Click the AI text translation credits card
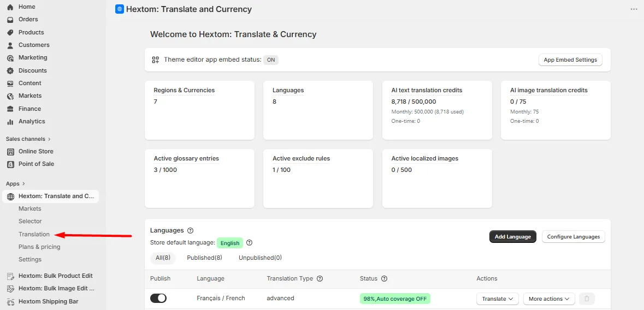This screenshot has width=644, height=310. (437, 110)
